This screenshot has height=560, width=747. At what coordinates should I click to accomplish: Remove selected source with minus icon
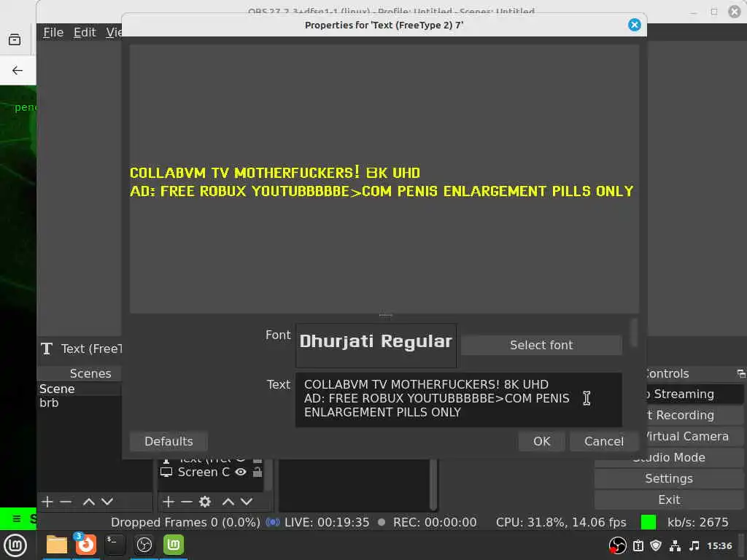[x=187, y=502]
